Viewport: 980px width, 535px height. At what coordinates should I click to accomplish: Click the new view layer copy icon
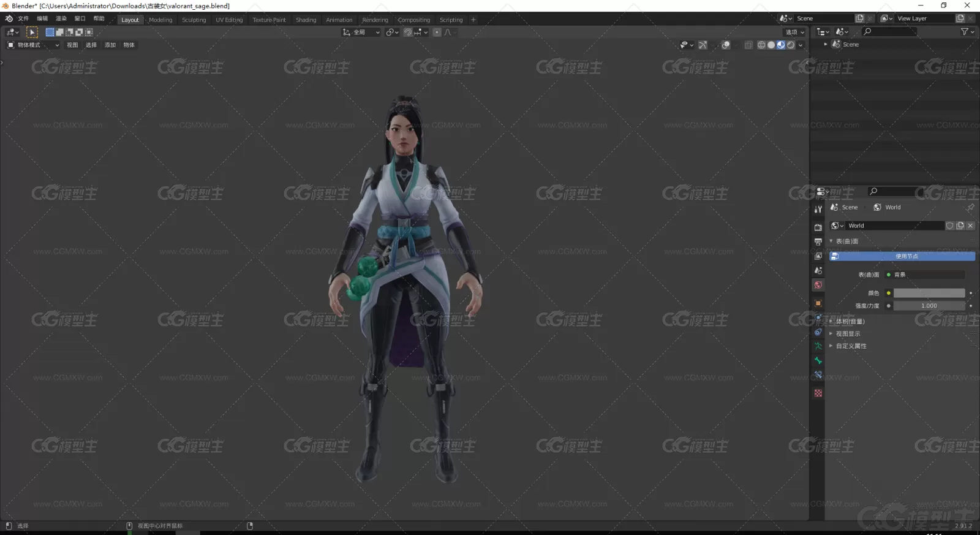point(960,18)
